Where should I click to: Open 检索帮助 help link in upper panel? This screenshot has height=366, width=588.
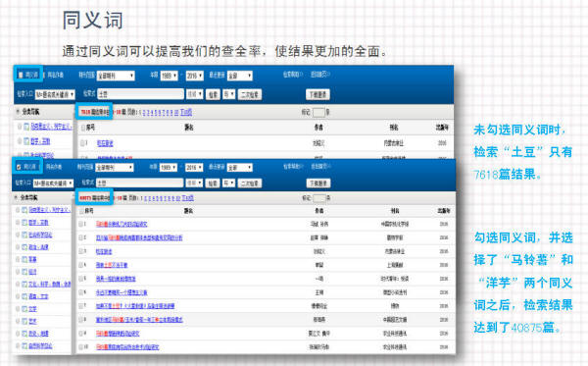(x=293, y=75)
